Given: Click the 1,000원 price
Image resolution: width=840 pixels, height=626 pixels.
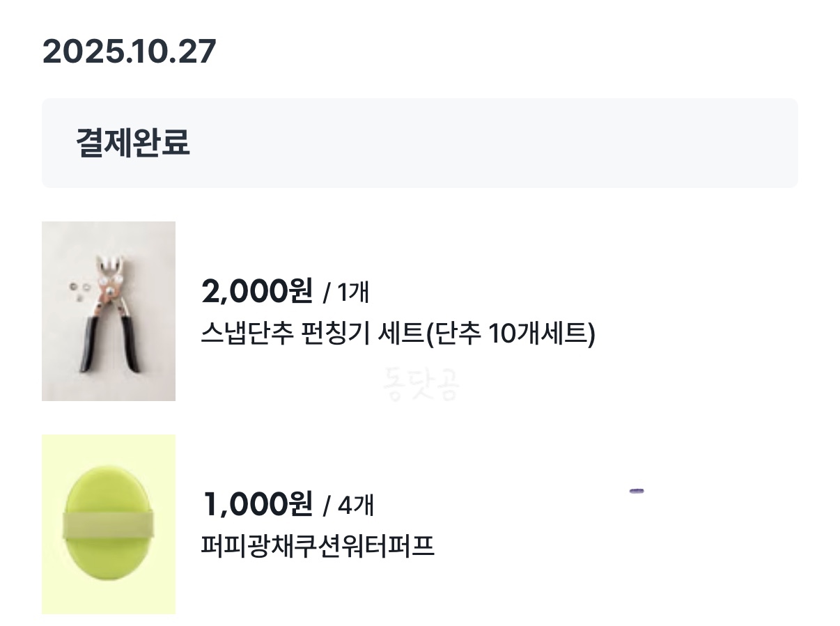Looking at the screenshot, I should (256, 503).
